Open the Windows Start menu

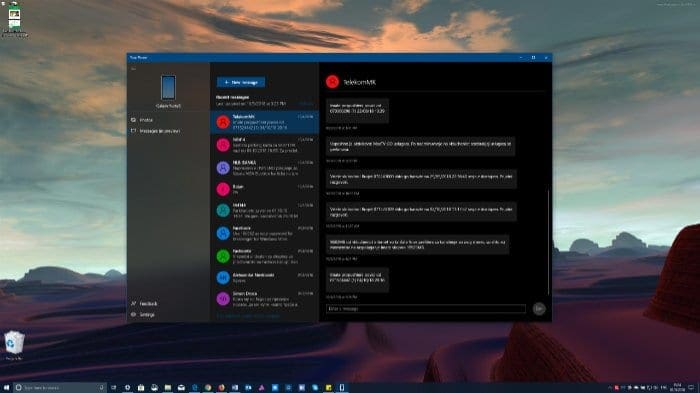tap(6, 388)
